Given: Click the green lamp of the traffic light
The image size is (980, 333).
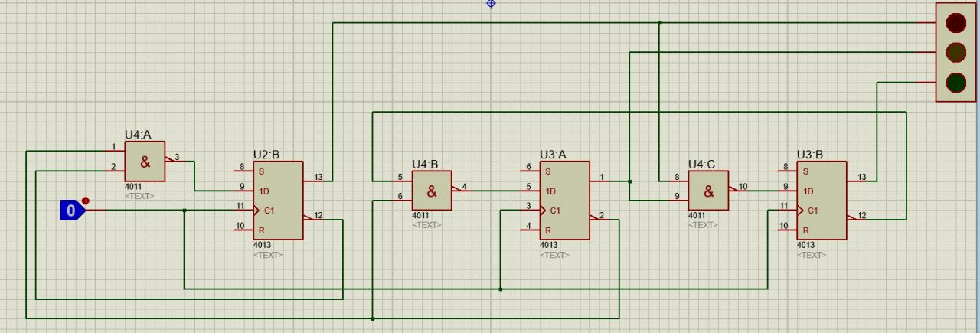Looking at the screenshot, I should pyautogui.click(x=955, y=81).
